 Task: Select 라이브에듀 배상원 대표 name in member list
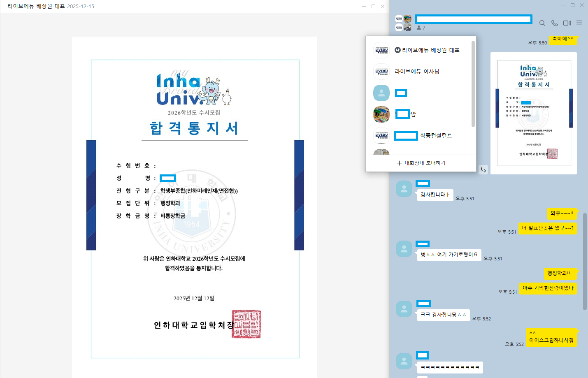(431, 50)
